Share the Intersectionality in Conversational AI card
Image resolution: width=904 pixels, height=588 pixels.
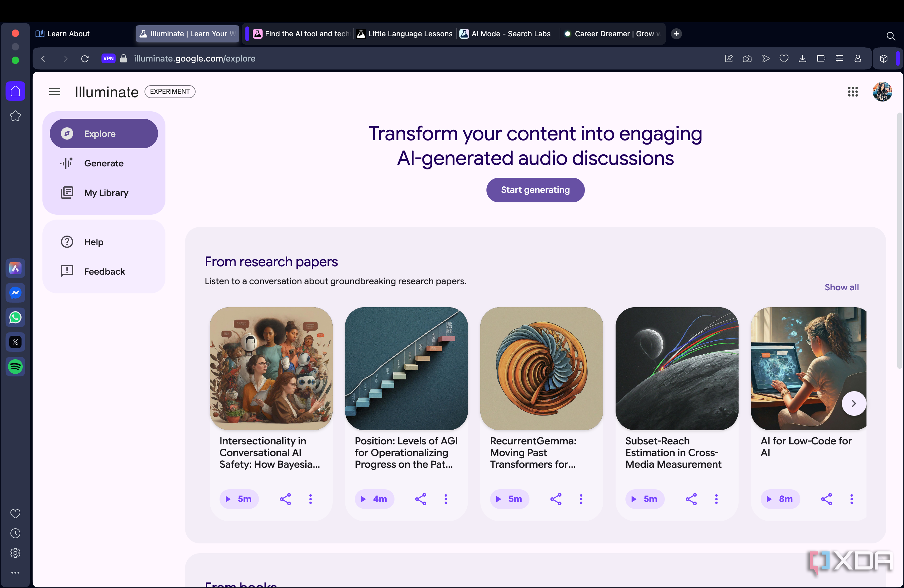(285, 499)
